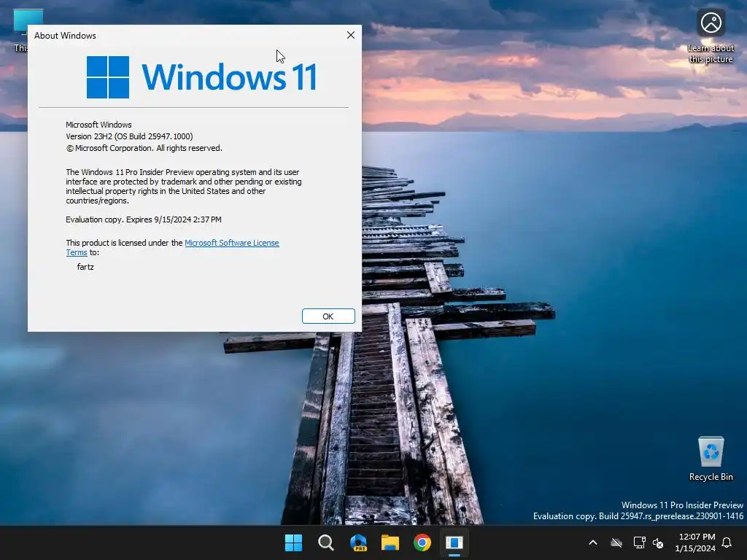Click the muted volume tray icon

coord(658,542)
